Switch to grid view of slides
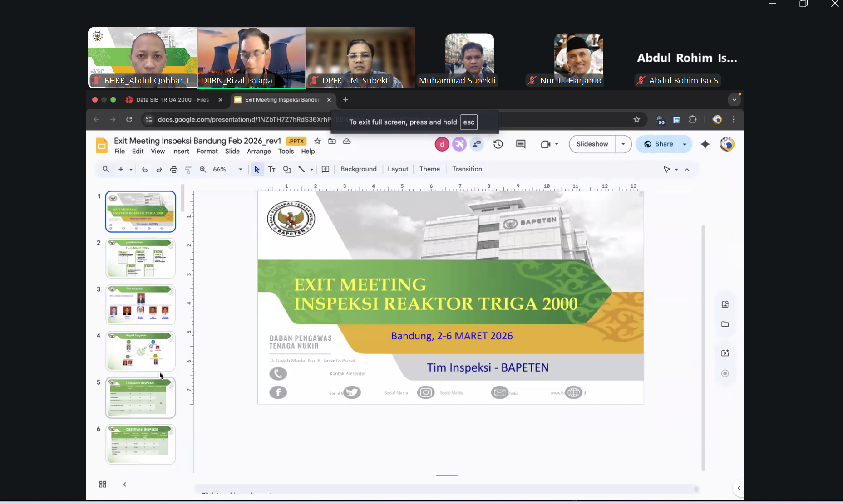This screenshot has height=504, width=843. pyautogui.click(x=103, y=484)
